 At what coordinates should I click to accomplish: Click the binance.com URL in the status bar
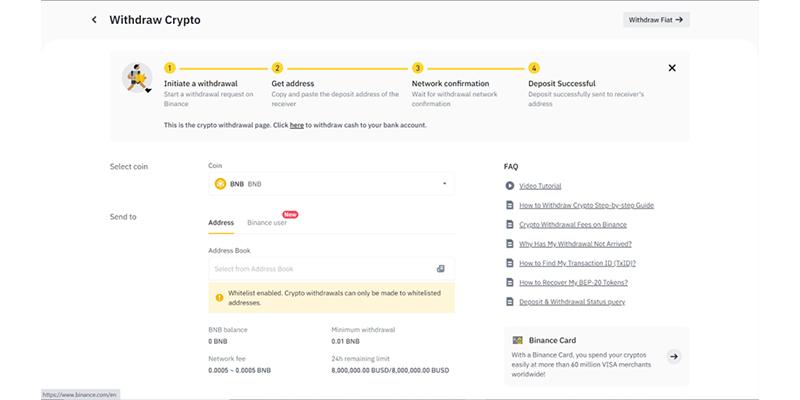click(x=80, y=395)
